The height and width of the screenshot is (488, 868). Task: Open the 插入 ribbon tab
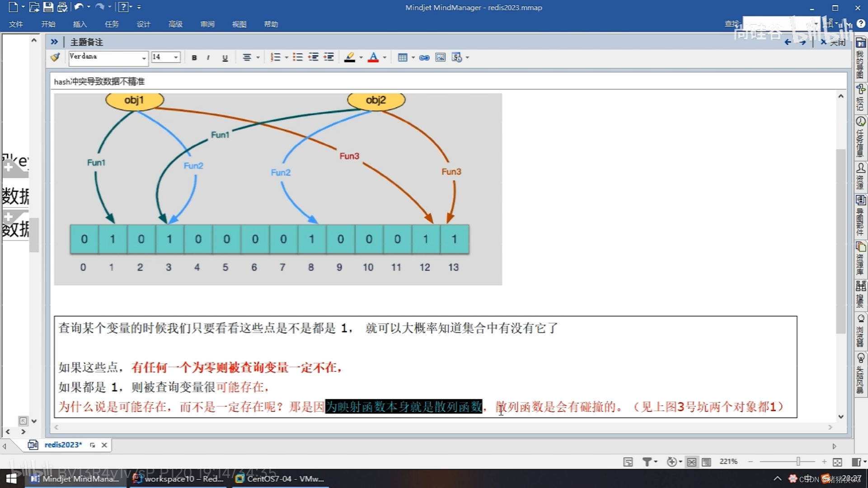click(x=80, y=24)
